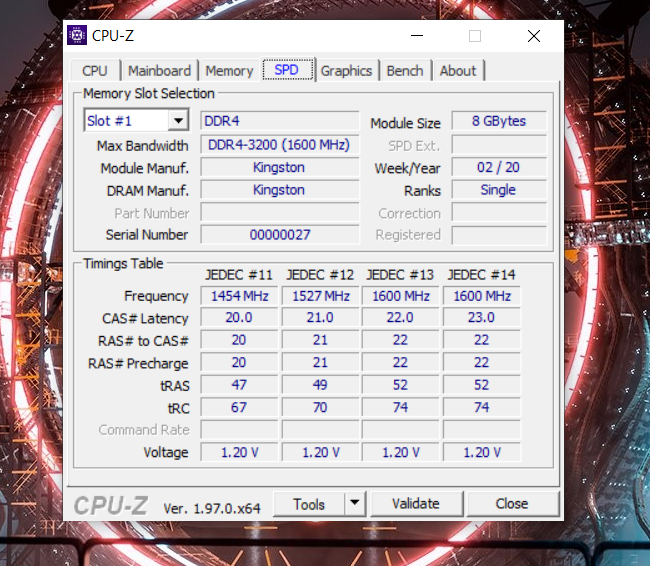Click the Validate button

click(416, 504)
